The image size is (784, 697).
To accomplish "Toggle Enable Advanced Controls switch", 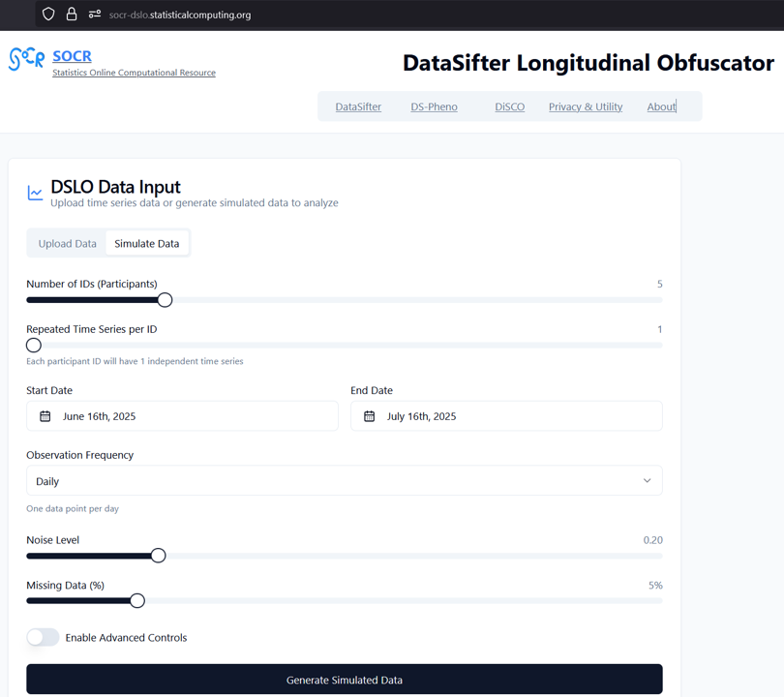I will 43,637.
